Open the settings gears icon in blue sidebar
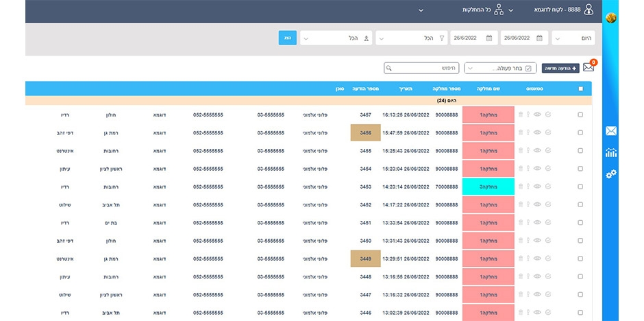 [x=610, y=174]
